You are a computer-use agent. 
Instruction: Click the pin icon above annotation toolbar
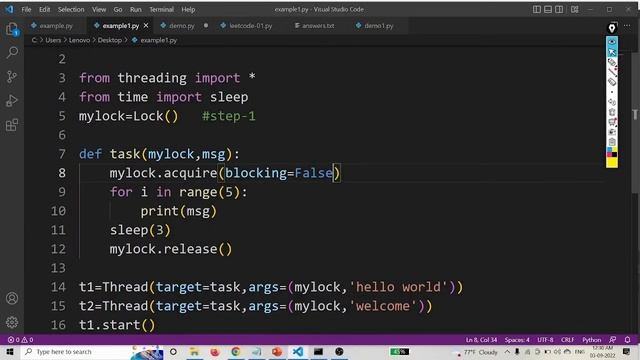(612, 28)
